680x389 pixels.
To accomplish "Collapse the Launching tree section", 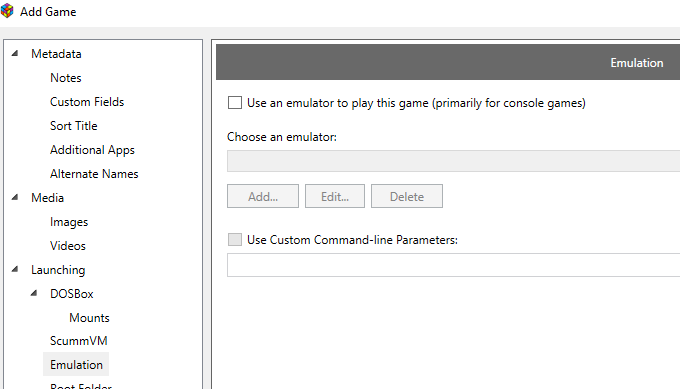I will (15, 269).
